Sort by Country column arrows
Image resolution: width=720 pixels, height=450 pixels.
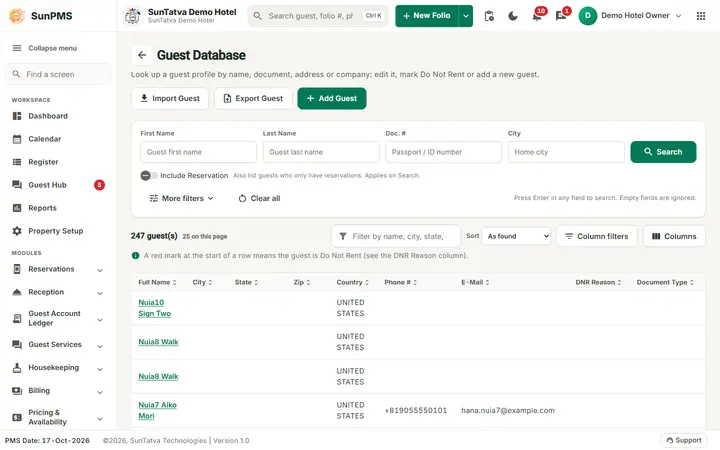[367, 282]
